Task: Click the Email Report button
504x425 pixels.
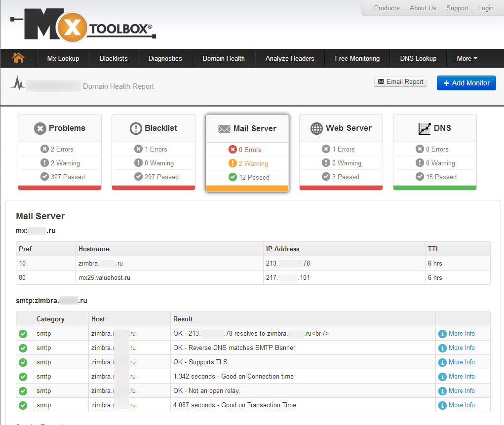Action: click(400, 82)
